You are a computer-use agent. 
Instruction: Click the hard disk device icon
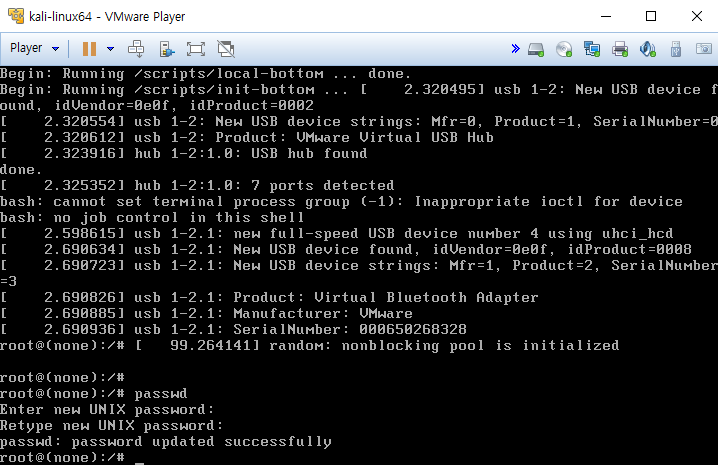536,49
